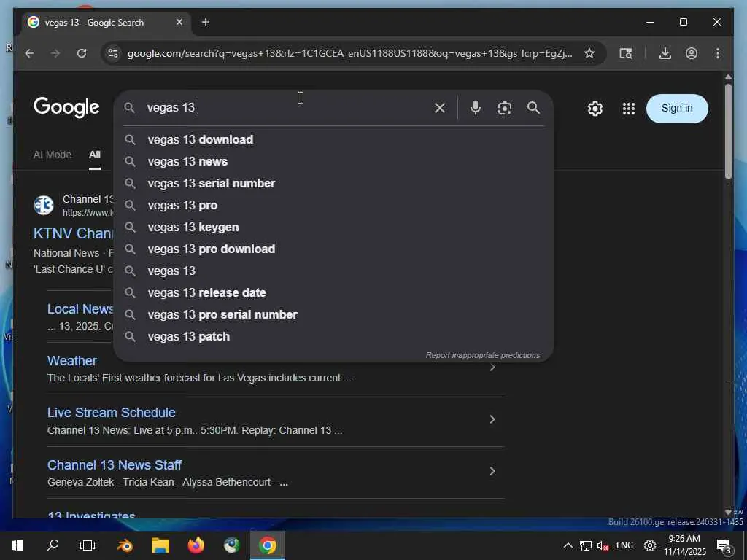Expand chevron on Channel 13 News Staff row
The width and height of the screenshot is (747, 560).
pyautogui.click(x=492, y=472)
